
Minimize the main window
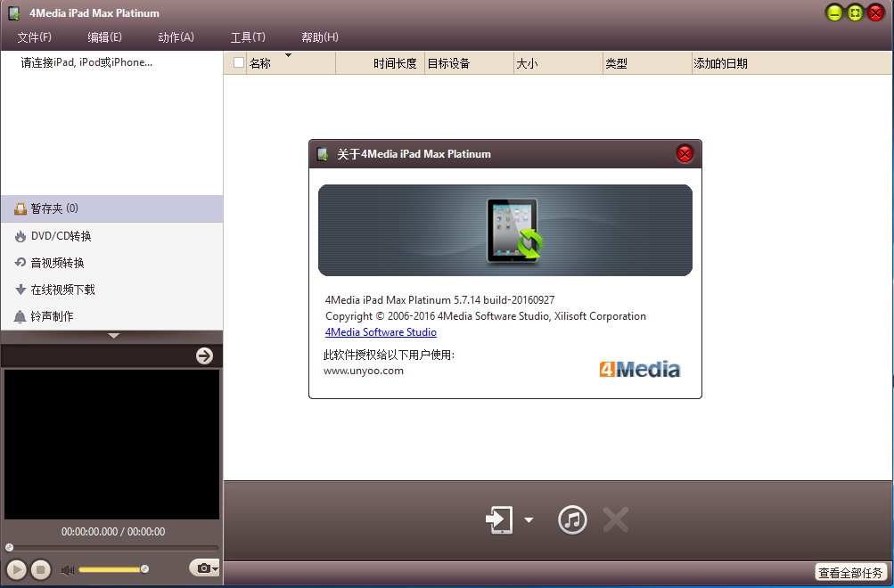[834, 12]
